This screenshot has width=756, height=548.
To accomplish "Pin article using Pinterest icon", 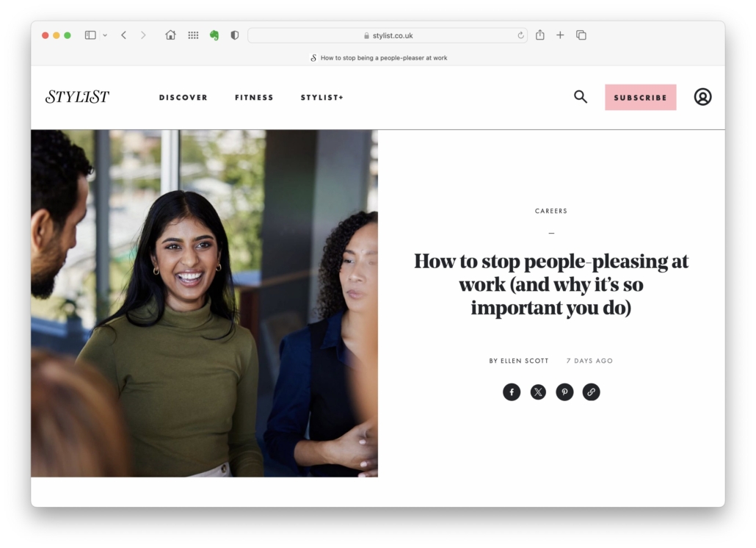I will tap(564, 392).
